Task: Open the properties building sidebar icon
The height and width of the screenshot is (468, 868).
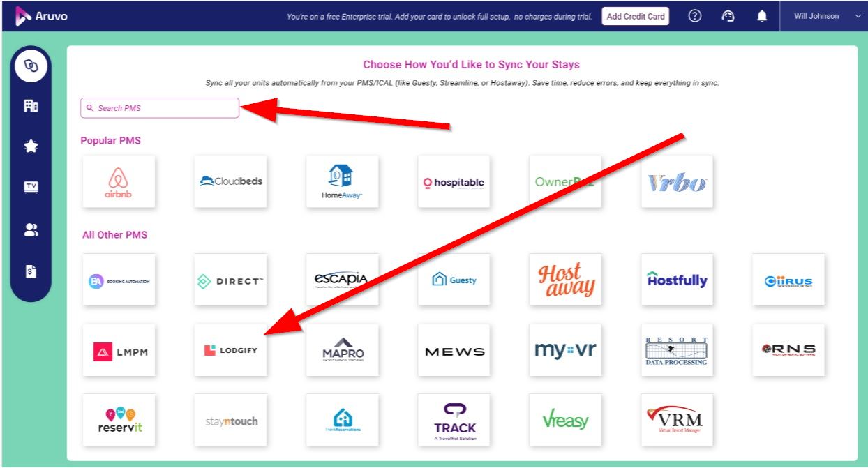Action: click(31, 105)
